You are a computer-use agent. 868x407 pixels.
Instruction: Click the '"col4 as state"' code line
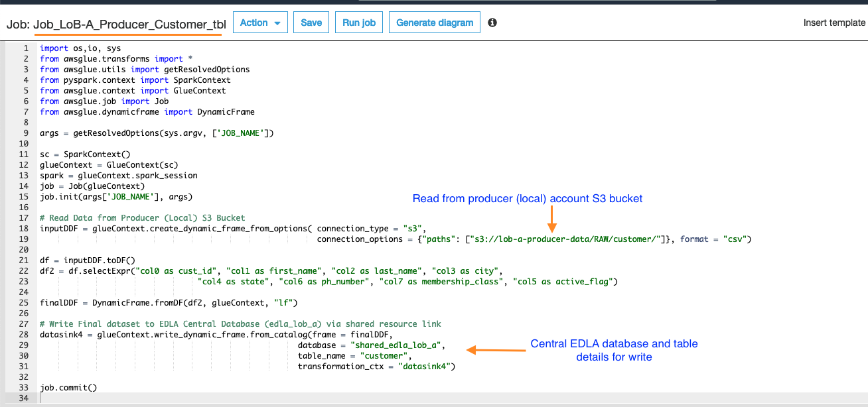pos(407,282)
